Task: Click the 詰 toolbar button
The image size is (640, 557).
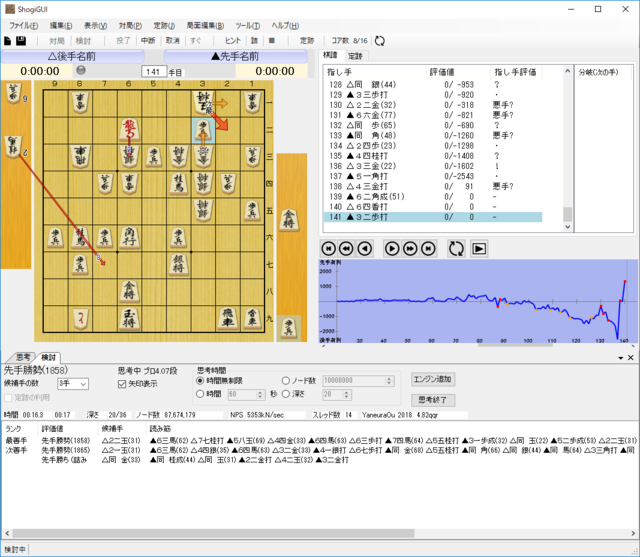Action: (x=254, y=41)
